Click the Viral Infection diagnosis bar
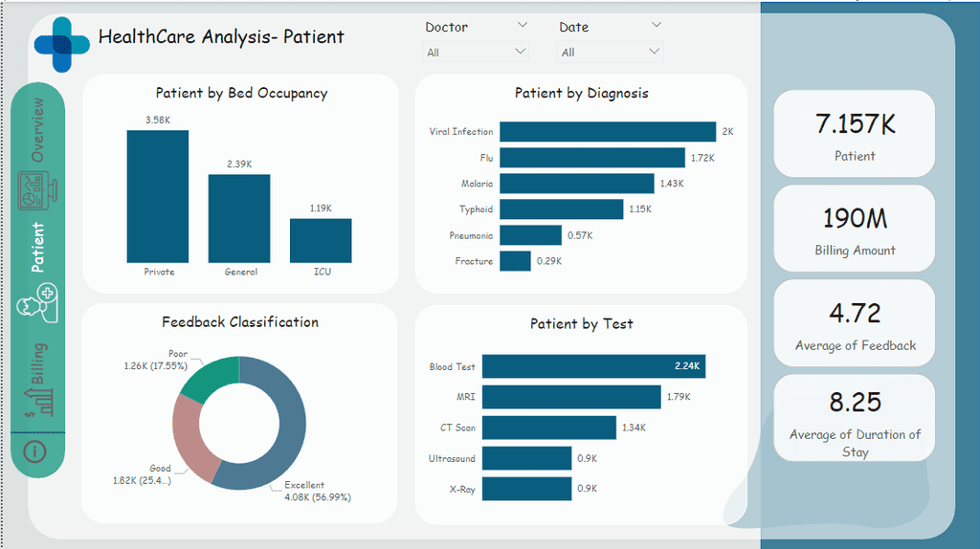This screenshot has height=549, width=980. tap(608, 131)
